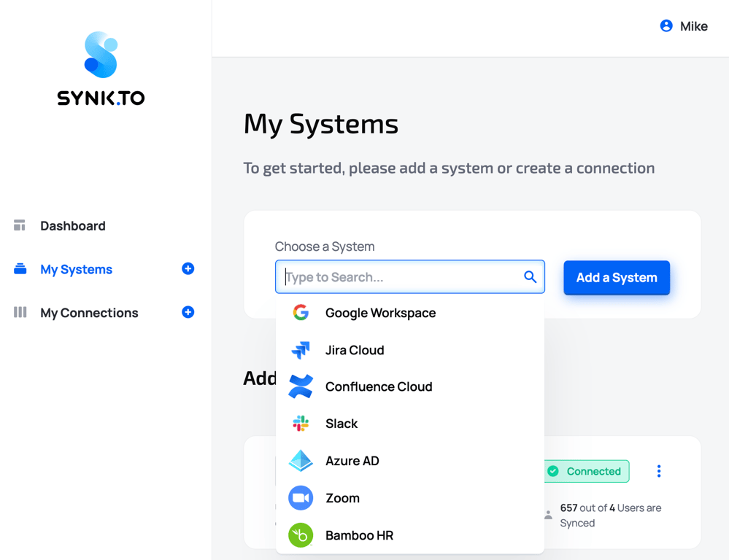Image resolution: width=729 pixels, height=560 pixels.
Task: Click the Google Workspace logo icon
Action: point(301,312)
